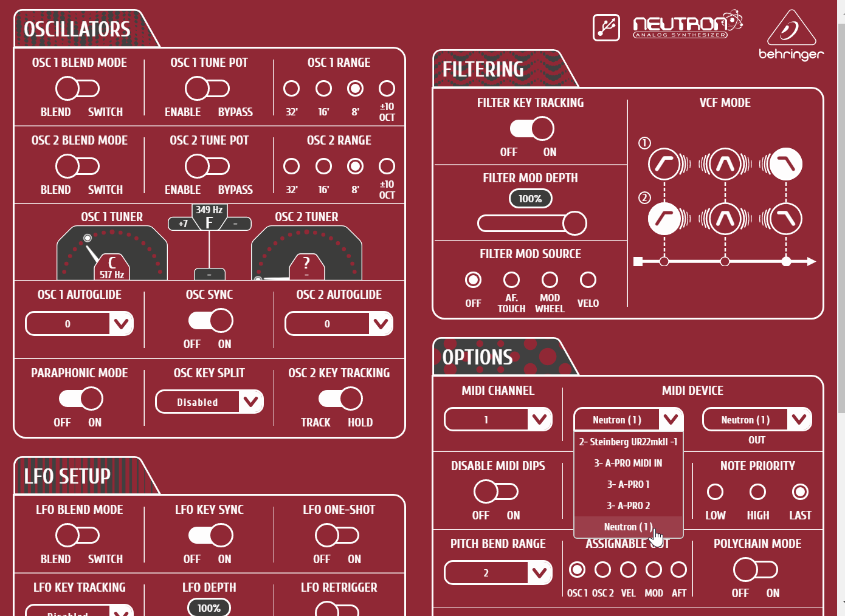Enable LFO One-Shot switch
This screenshot has width=845, height=616.
[337, 536]
